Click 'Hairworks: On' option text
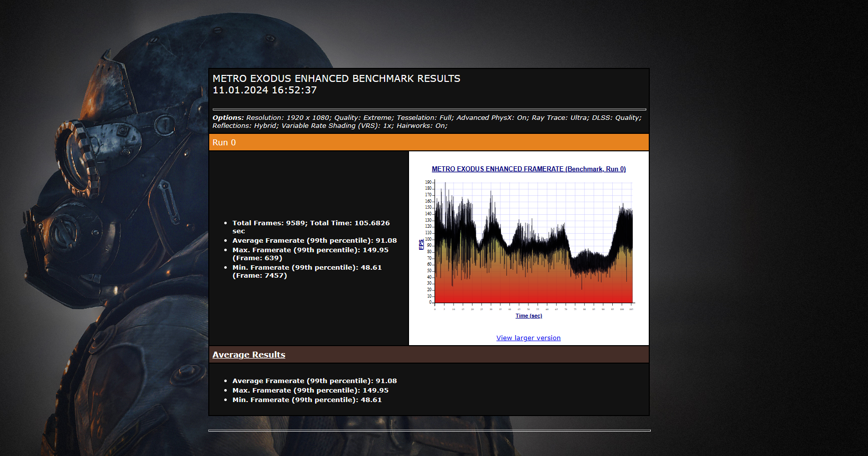Image resolution: width=868 pixels, height=456 pixels. click(422, 126)
